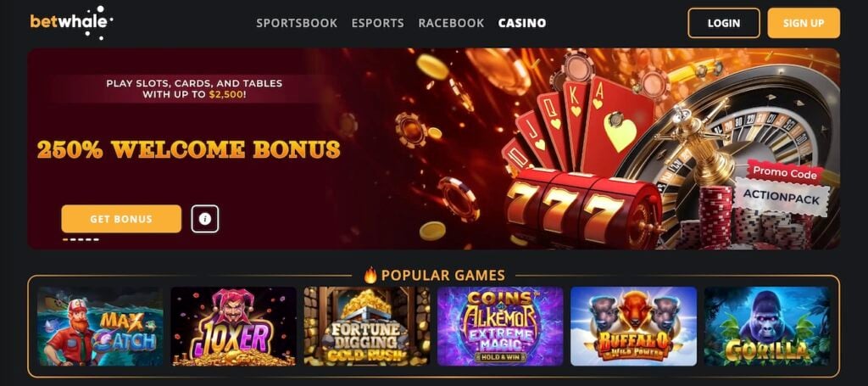Viewport: 868px width, 386px height.
Task: Select the last banner slide indicator
Action: click(96, 240)
